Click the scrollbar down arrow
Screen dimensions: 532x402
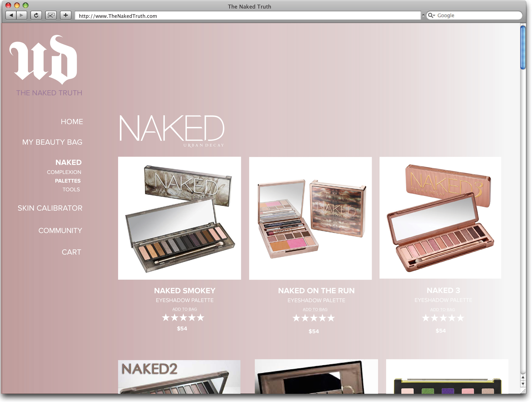point(523,384)
